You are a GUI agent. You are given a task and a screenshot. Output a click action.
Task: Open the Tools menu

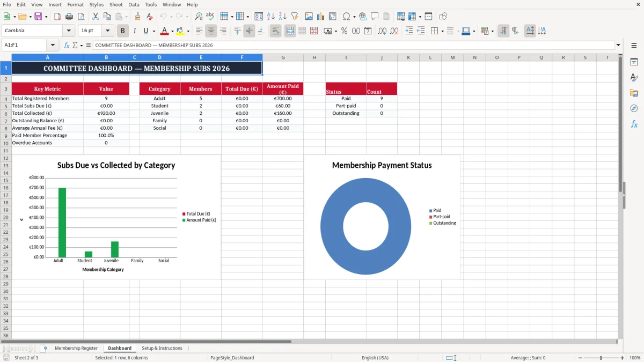(x=151, y=4)
